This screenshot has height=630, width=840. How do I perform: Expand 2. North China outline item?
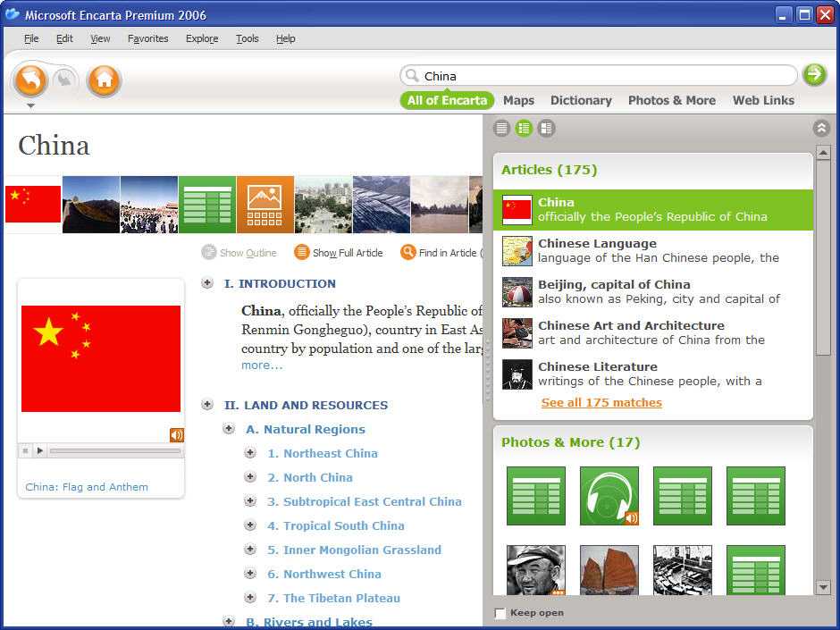[x=250, y=477]
